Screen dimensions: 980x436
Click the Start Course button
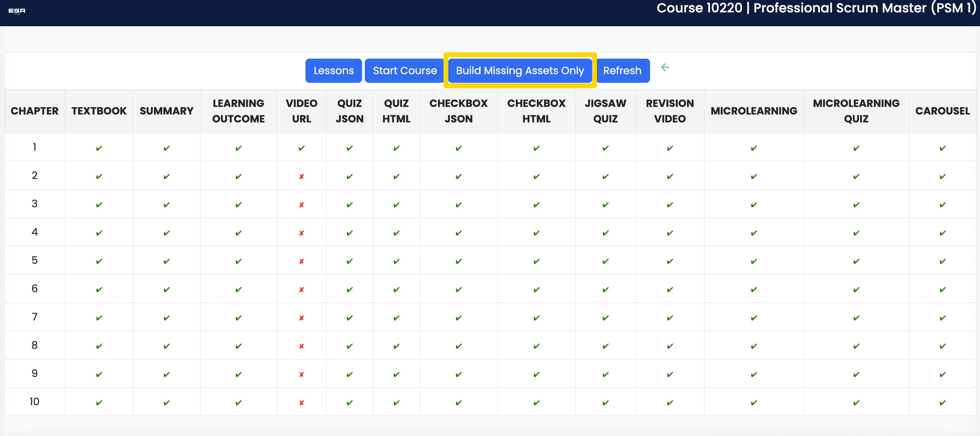pos(405,71)
